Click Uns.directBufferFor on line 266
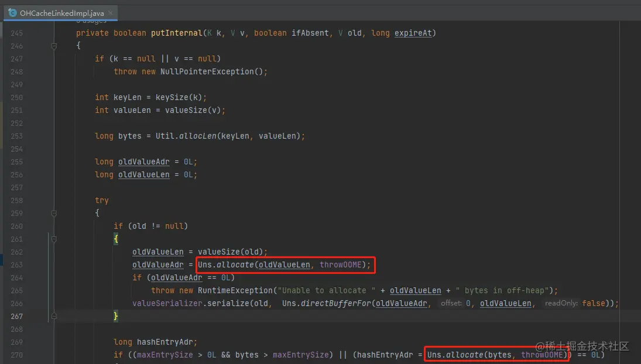The height and width of the screenshot is (364, 641). (x=326, y=303)
